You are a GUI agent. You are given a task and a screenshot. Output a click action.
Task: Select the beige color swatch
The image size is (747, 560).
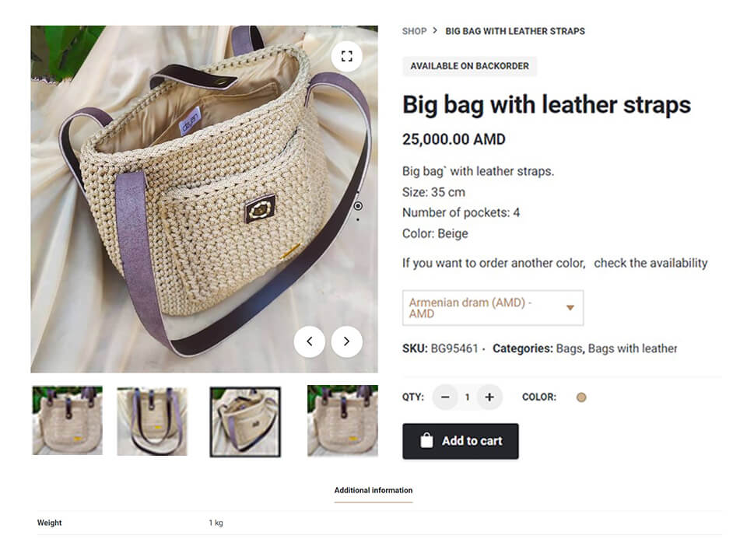click(x=581, y=397)
